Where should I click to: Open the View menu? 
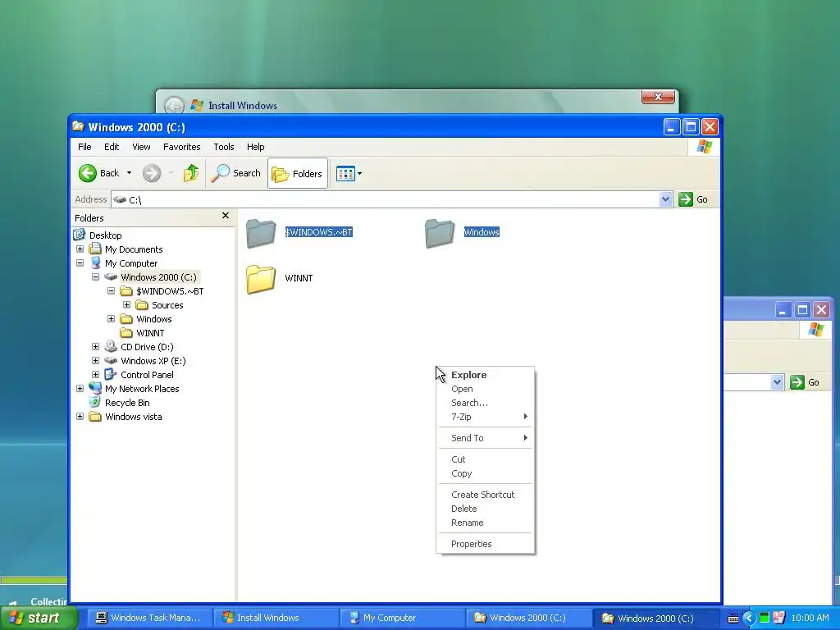pos(141,147)
